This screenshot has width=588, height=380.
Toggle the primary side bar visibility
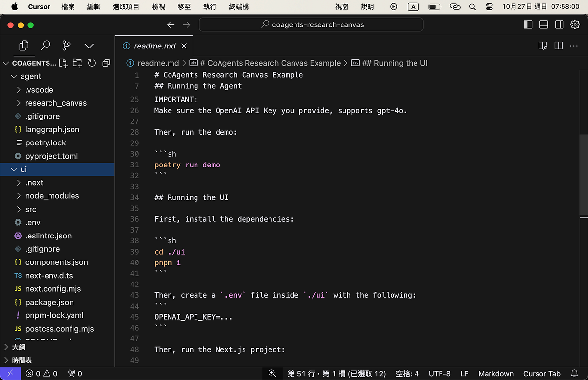point(528,24)
